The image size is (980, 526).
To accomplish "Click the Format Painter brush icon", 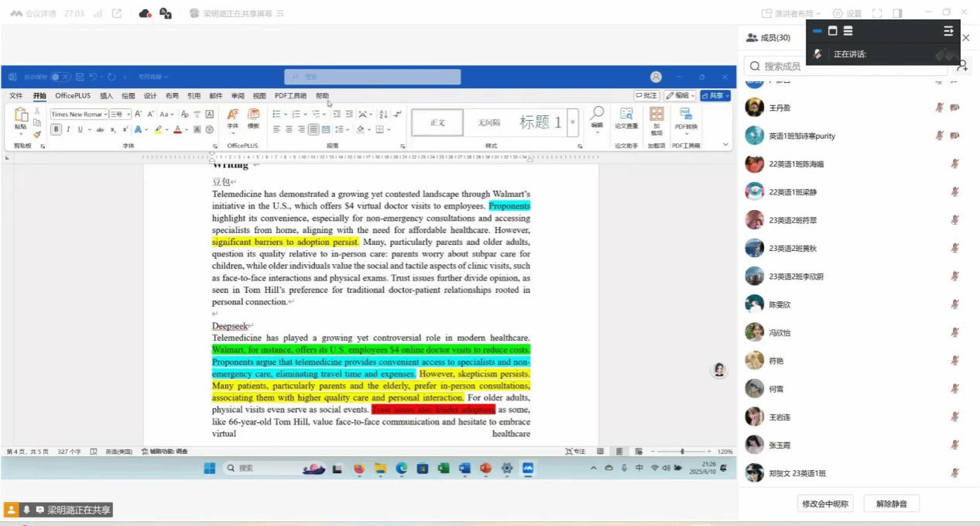I will tap(37, 135).
